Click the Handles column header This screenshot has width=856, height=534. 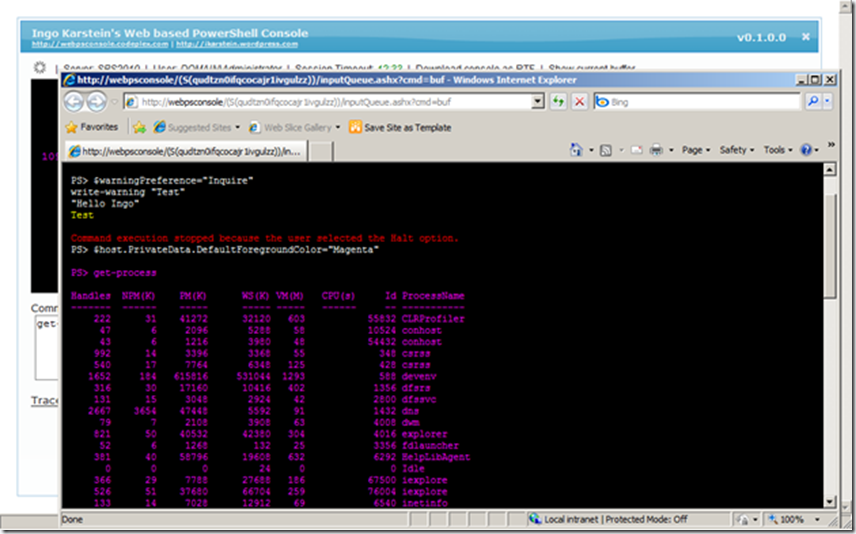[91, 295]
